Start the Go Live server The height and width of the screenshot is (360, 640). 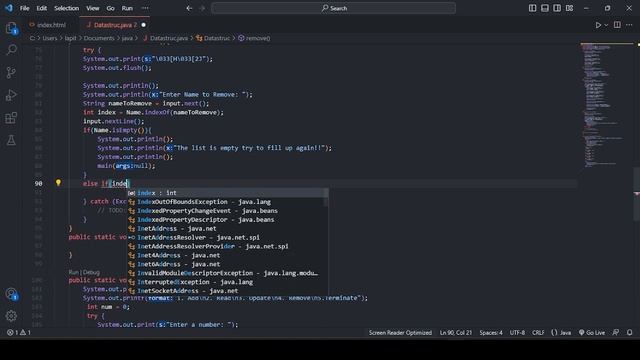coord(592,333)
